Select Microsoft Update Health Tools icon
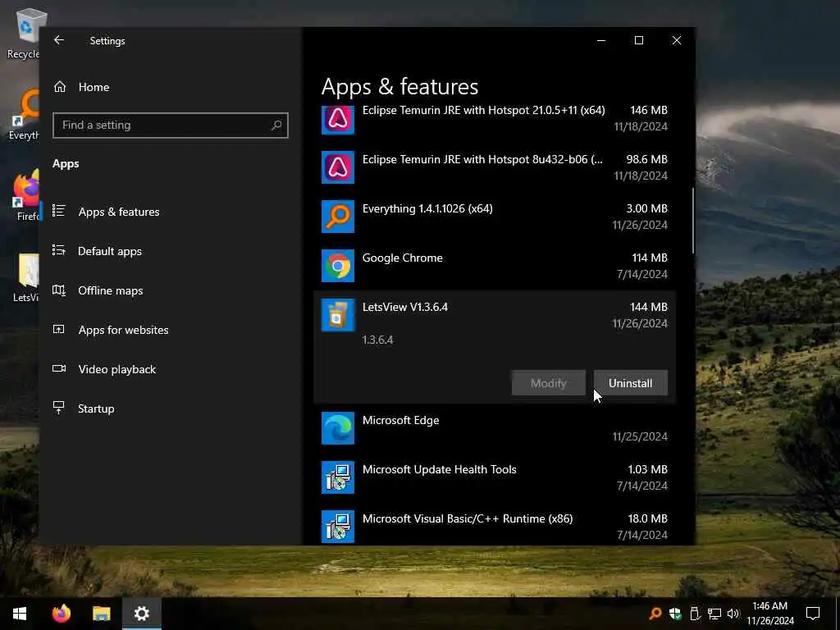The image size is (840, 630). click(337, 477)
